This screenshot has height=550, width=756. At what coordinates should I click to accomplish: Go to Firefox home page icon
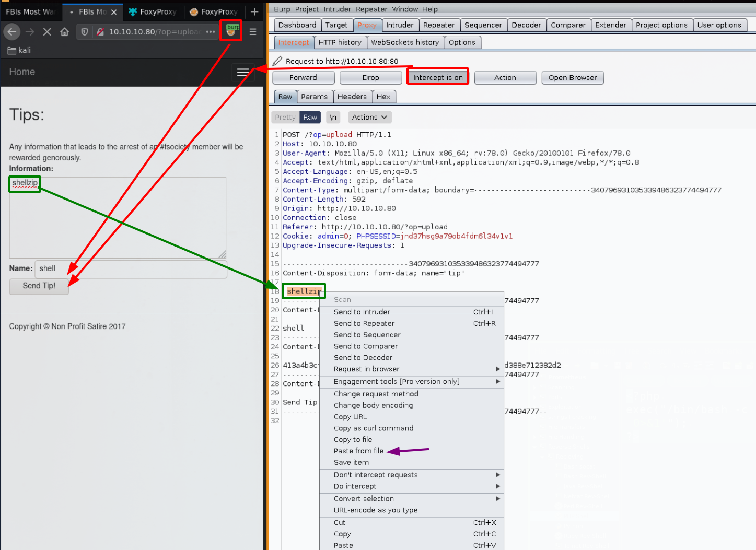pyautogui.click(x=64, y=32)
